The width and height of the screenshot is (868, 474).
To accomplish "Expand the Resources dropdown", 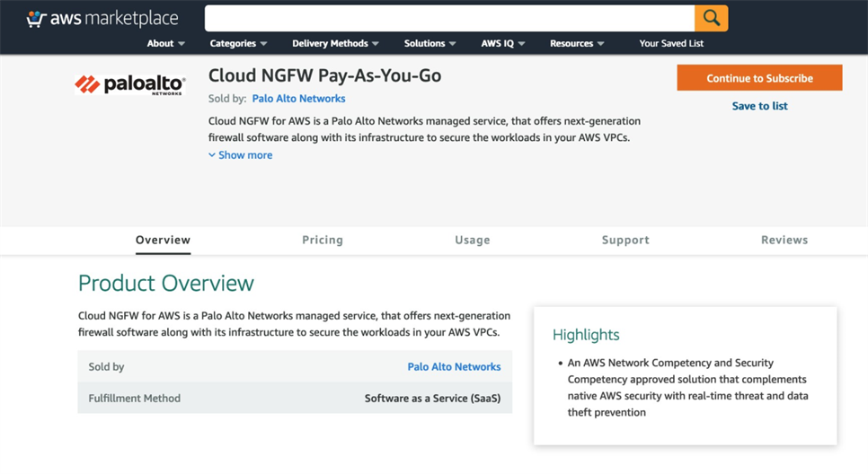I will point(577,43).
